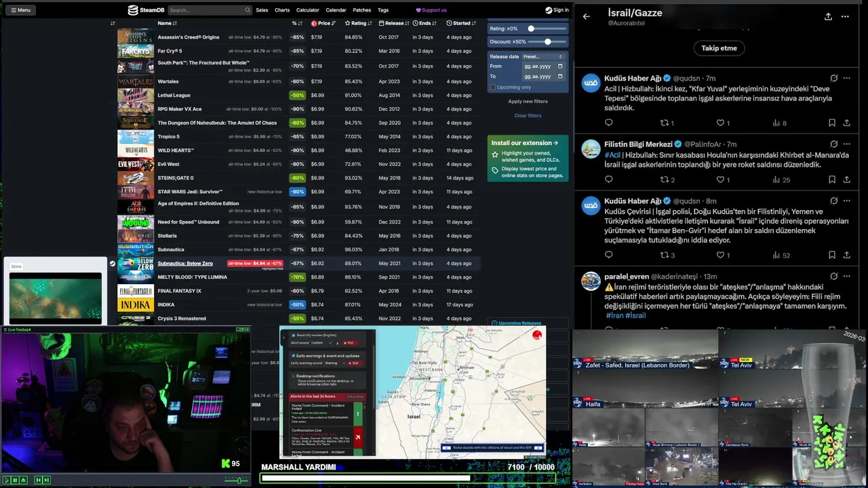
Task: Open more options on Filistin Bilgi Merkezi post
Action: 846,144
